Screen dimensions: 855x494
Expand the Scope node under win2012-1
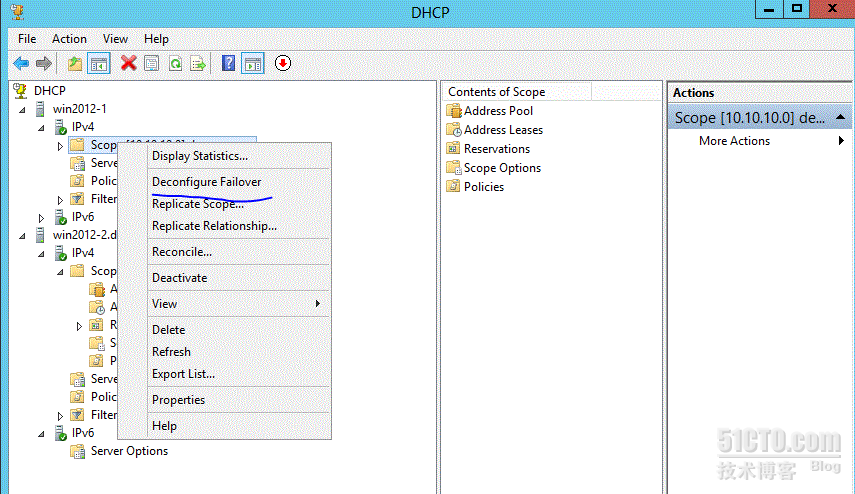coord(60,146)
